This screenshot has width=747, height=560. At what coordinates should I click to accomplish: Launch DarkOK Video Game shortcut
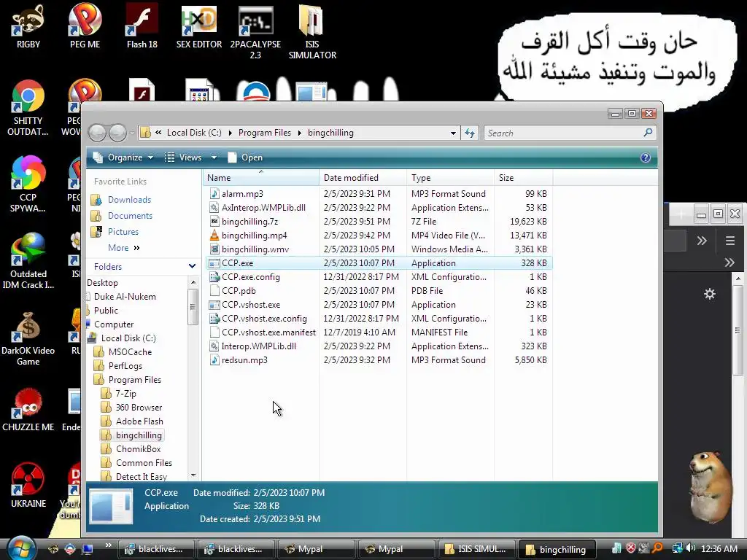coord(28,337)
